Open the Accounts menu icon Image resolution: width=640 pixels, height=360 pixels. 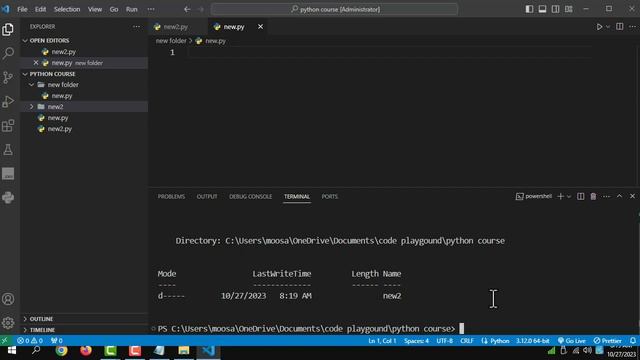8,299
